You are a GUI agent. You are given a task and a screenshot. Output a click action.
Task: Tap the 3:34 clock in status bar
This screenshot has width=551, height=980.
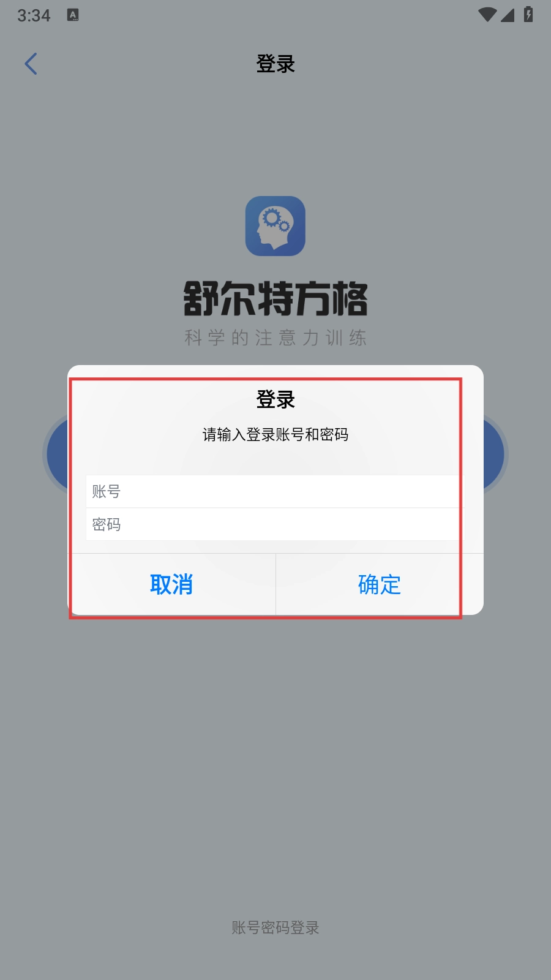click(34, 15)
